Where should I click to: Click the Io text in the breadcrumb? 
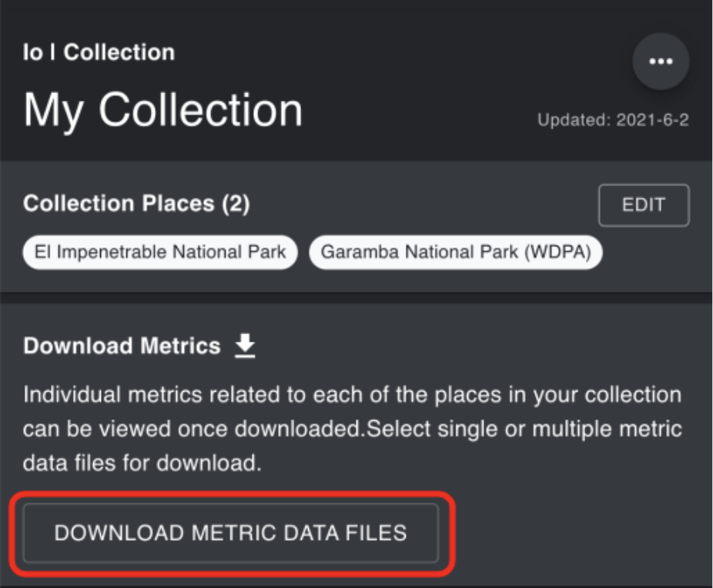[33, 52]
